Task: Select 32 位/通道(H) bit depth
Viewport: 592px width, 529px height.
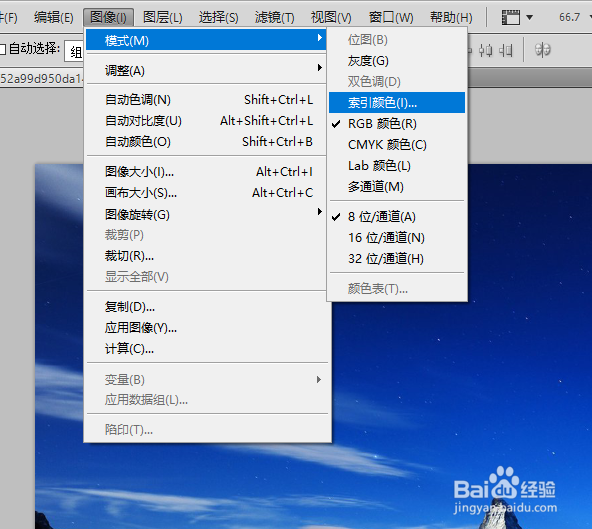Action: 397,259
